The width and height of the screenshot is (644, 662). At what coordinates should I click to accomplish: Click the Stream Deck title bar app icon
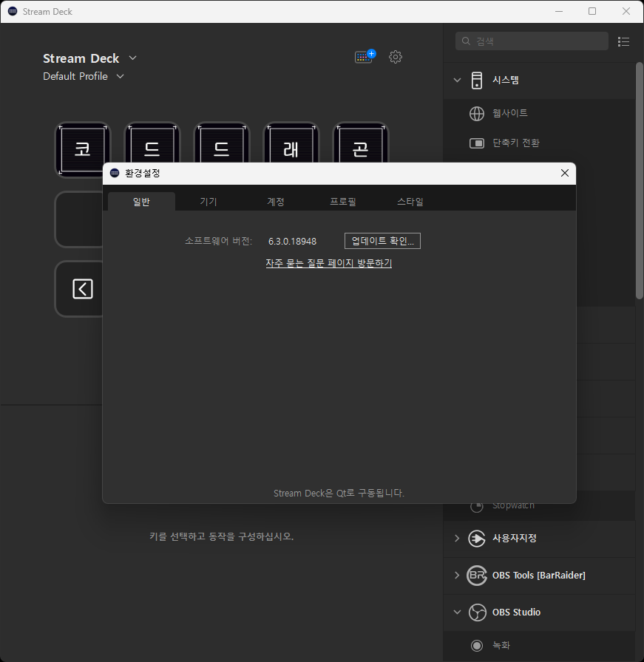[13, 11]
